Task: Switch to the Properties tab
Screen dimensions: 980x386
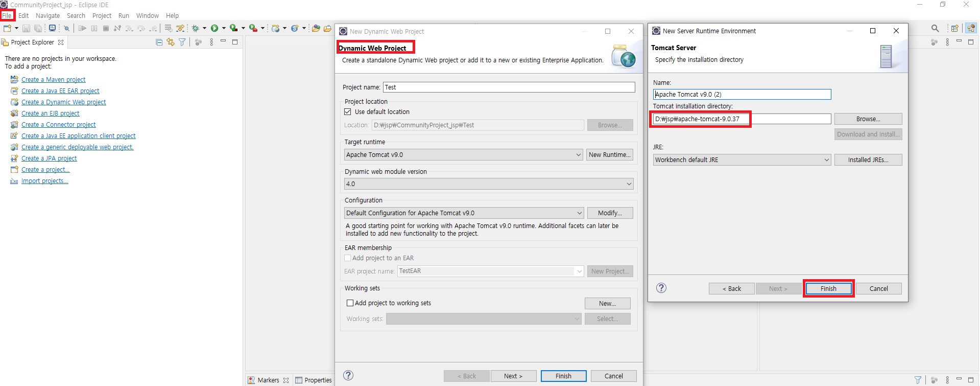Action: tap(313, 380)
